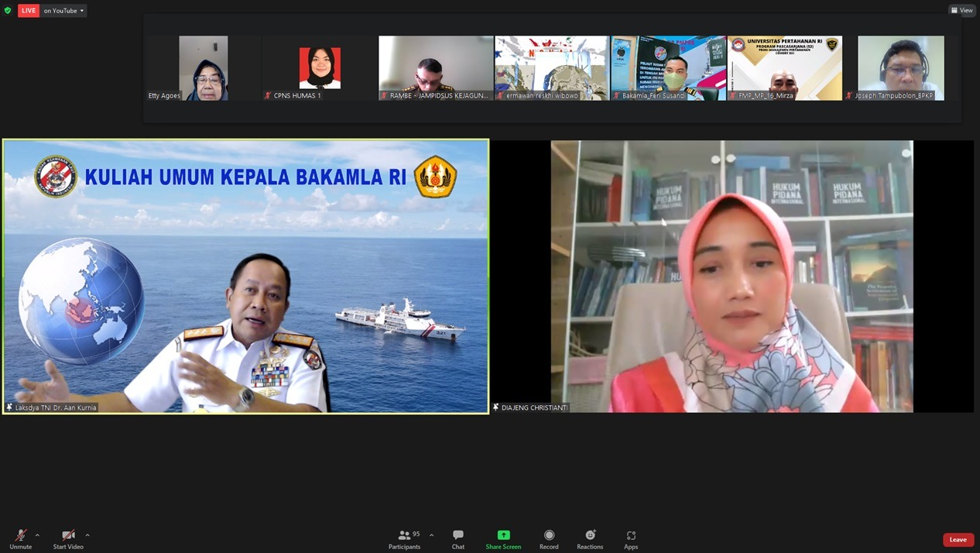Click the muted mic icon on CPNS HUMAS 1
The width and height of the screenshot is (980, 553).
[x=268, y=96]
